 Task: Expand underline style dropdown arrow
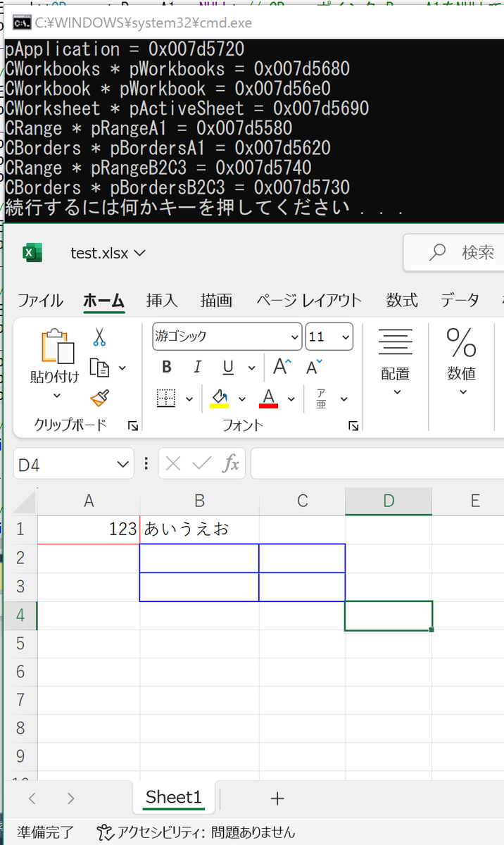251,368
